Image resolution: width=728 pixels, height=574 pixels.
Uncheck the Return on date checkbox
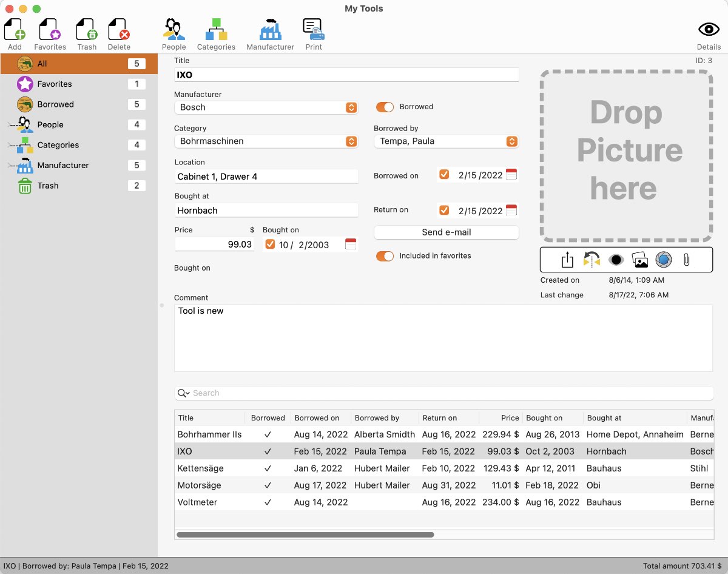tap(444, 211)
